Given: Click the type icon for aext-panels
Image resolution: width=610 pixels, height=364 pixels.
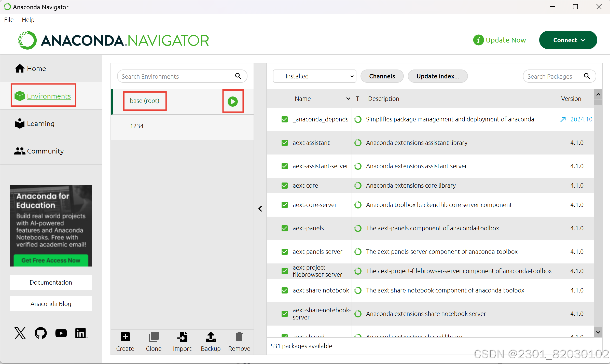Looking at the screenshot, I should [x=358, y=228].
